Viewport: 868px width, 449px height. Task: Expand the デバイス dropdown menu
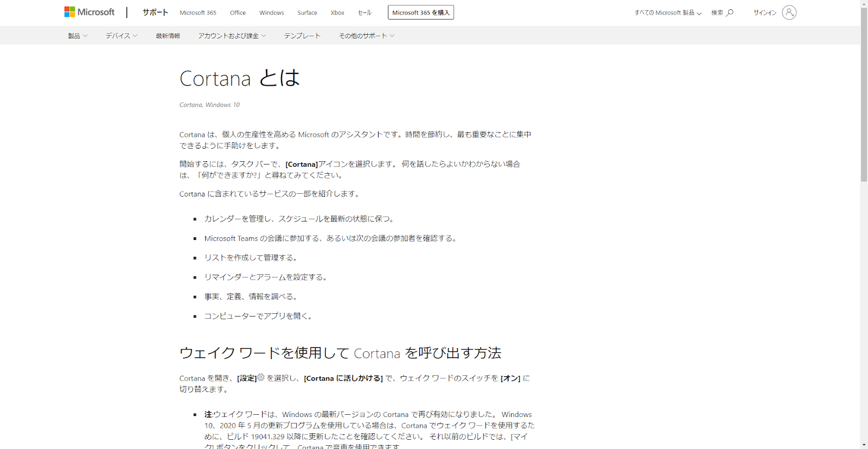click(x=122, y=36)
